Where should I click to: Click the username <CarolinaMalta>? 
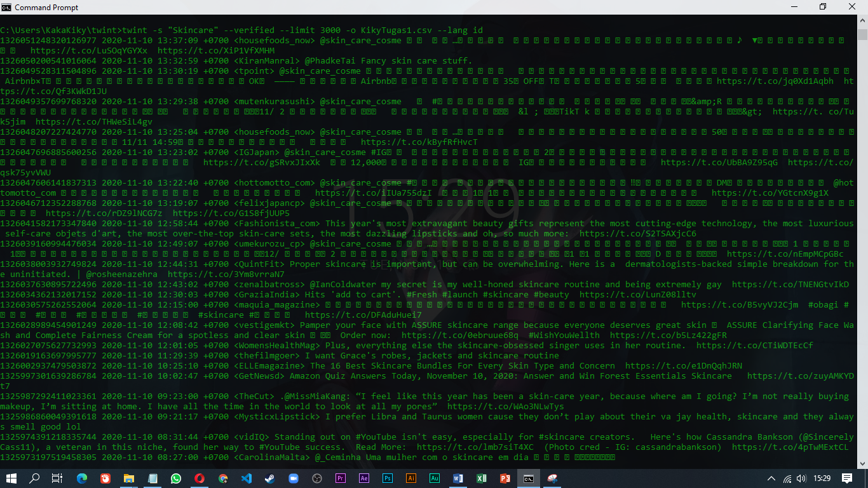[x=272, y=457]
